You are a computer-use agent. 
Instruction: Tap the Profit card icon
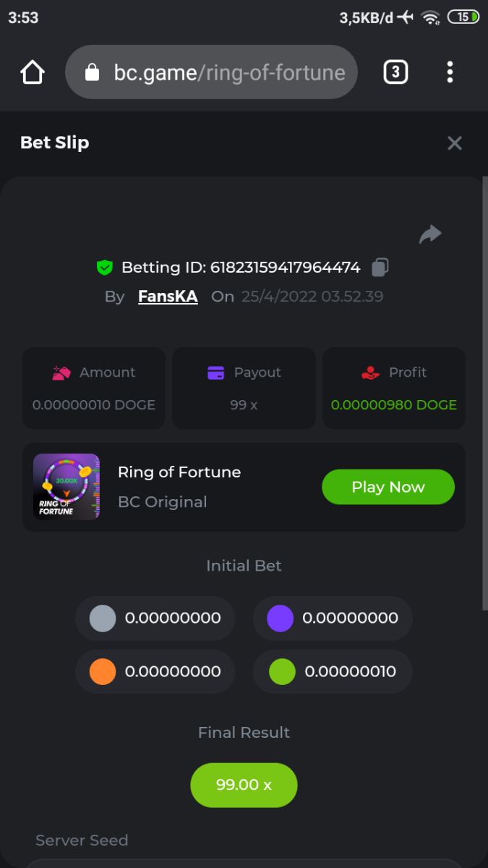370,373
